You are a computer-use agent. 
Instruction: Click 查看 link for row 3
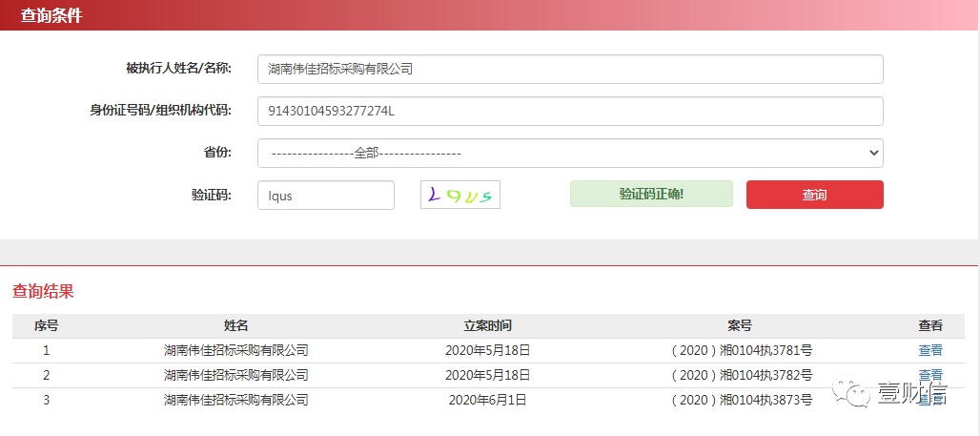[x=930, y=401]
